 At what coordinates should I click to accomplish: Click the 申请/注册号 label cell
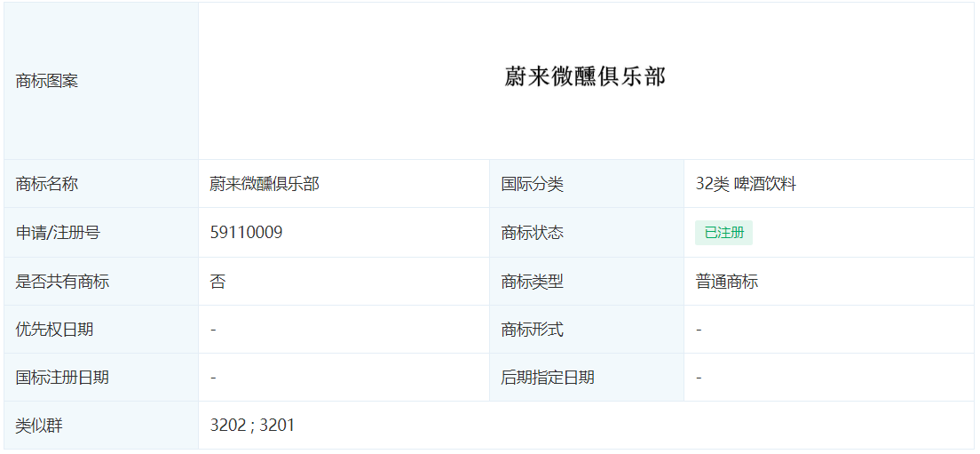point(101,233)
